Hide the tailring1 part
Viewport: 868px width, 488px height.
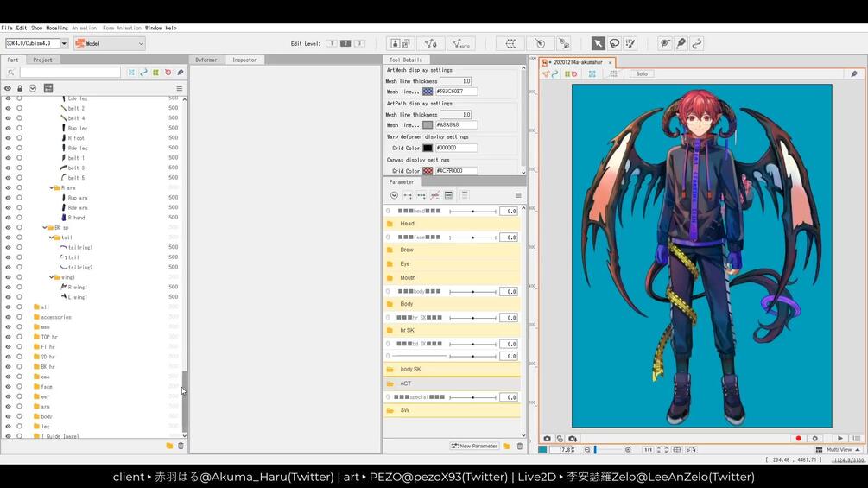[8, 247]
